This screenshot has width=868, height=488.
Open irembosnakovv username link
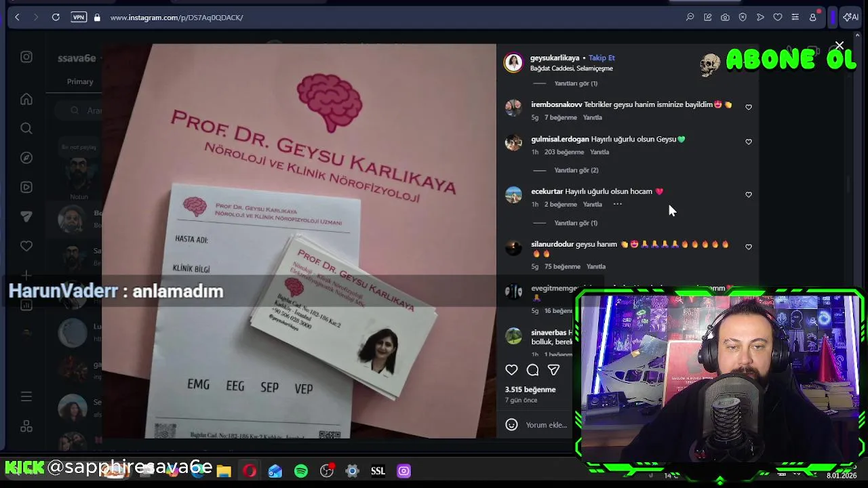[x=556, y=104]
